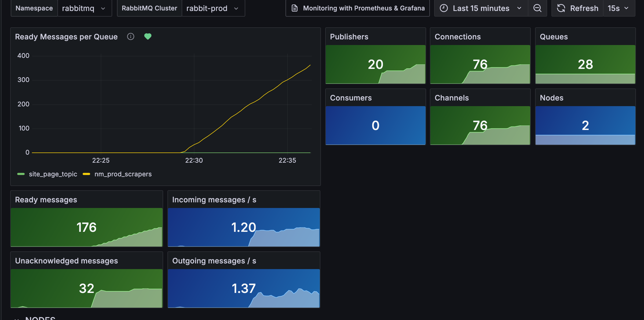Open the Publishers panel title menu

pos(349,37)
